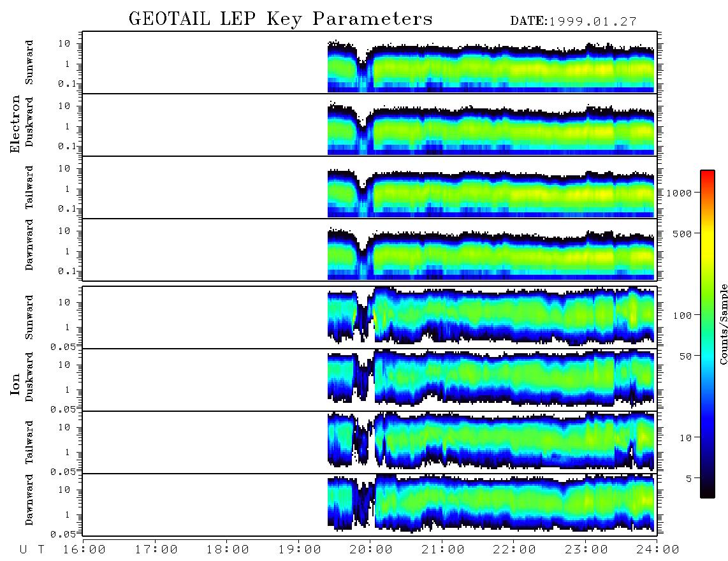The height and width of the screenshot is (561, 728).
Task: Select the 22:00 time tick label
Action: click(x=514, y=550)
